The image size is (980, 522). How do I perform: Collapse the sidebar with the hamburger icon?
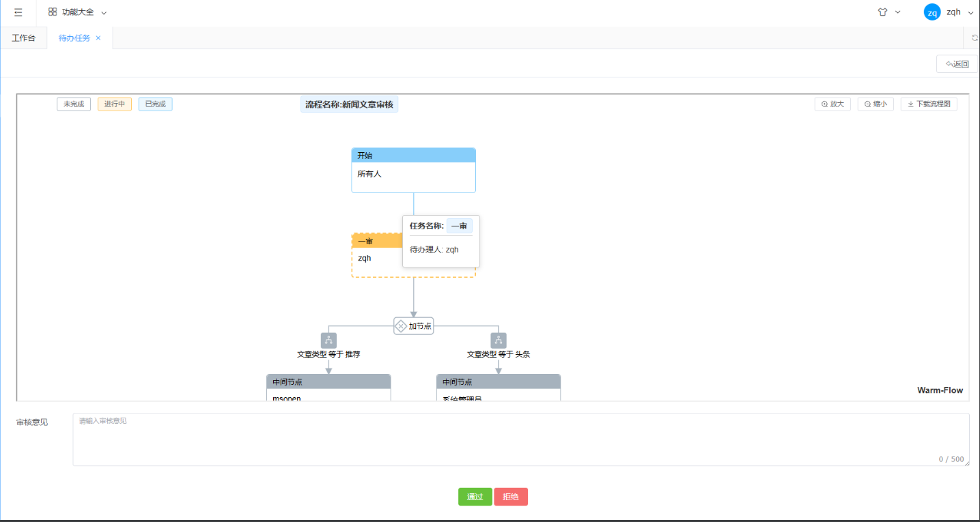[18, 12]
